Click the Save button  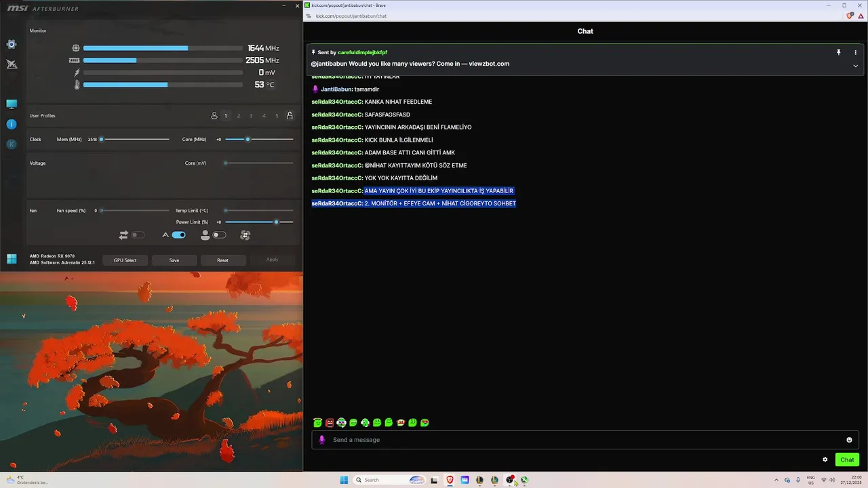174,260
